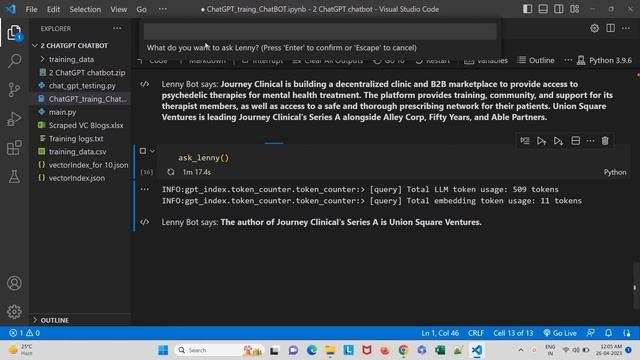Split the editor right
This screenshot has height=360, width=640.
610,28
